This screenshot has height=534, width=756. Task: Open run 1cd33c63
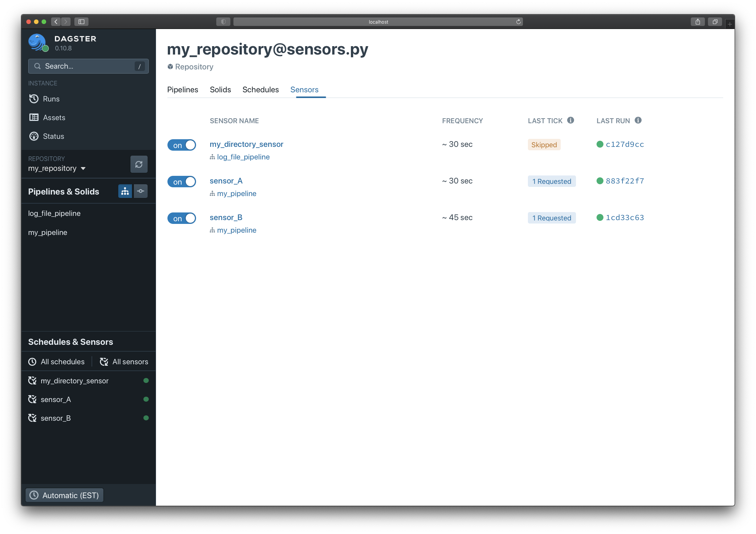tap(625, 217)
